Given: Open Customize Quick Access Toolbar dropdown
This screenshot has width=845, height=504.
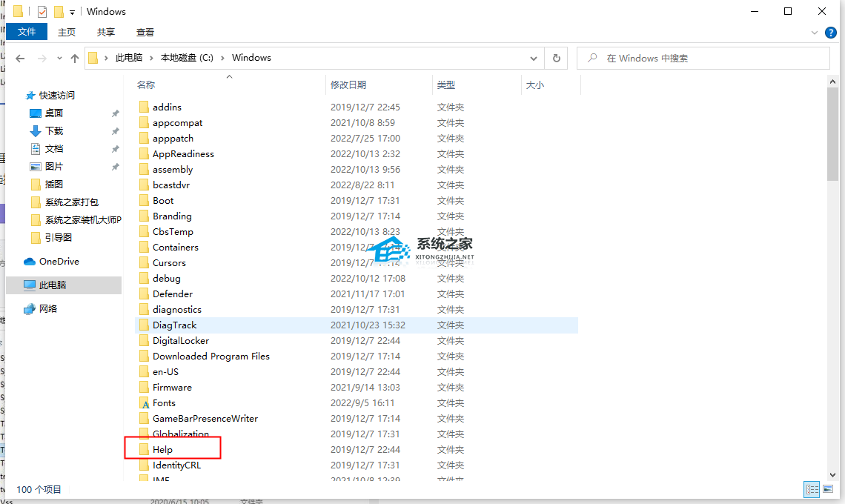Looking at the screenshot, I should click(72, 12).
